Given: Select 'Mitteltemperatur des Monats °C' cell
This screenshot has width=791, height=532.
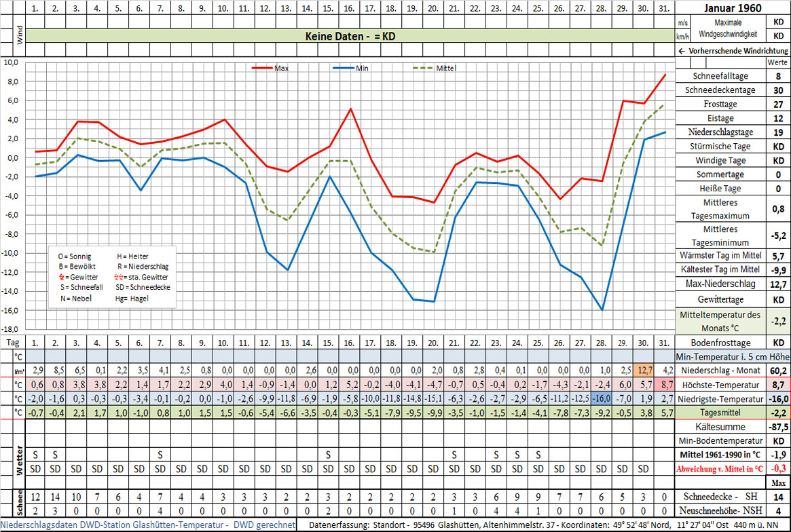Looking at the screenshot, I should (720, 320).
